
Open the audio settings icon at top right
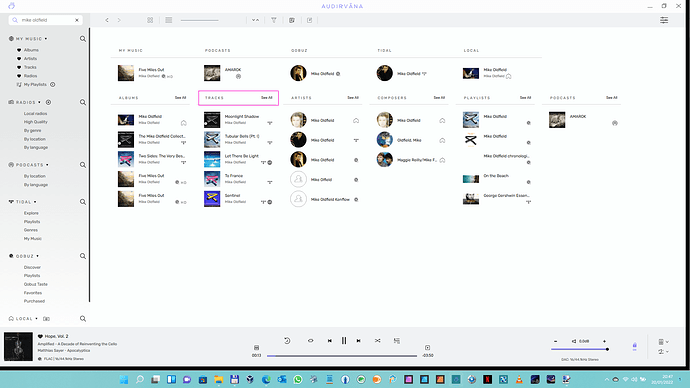(664, 20)
